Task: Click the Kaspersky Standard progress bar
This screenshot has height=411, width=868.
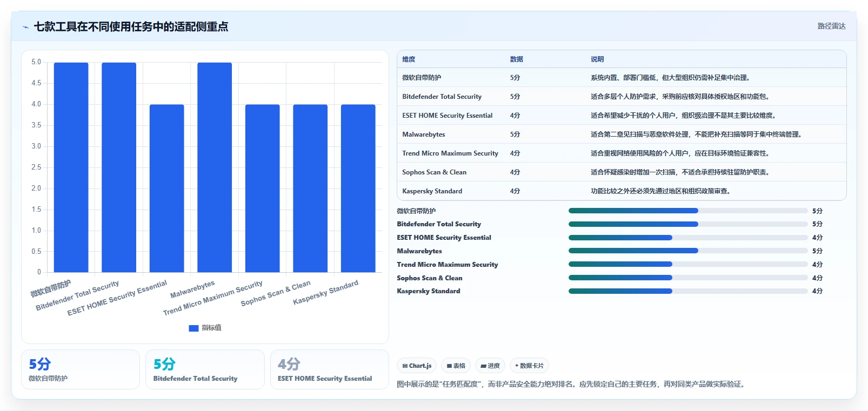Action: [688, 291]
